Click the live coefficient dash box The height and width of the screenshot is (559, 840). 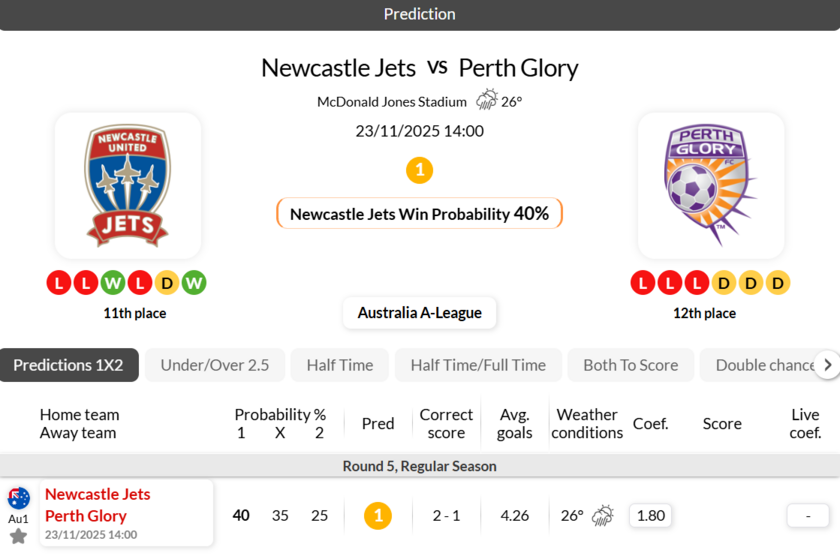[806, 516]
